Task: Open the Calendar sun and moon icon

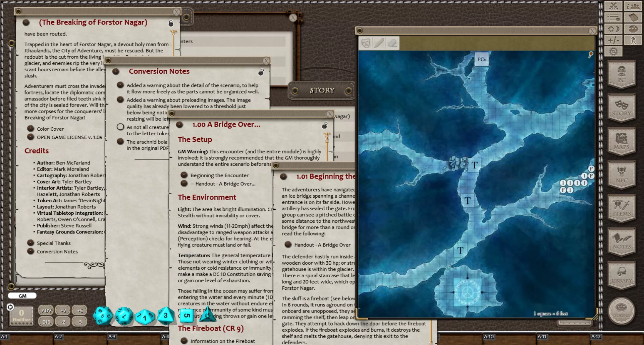Action: point(613,29)
